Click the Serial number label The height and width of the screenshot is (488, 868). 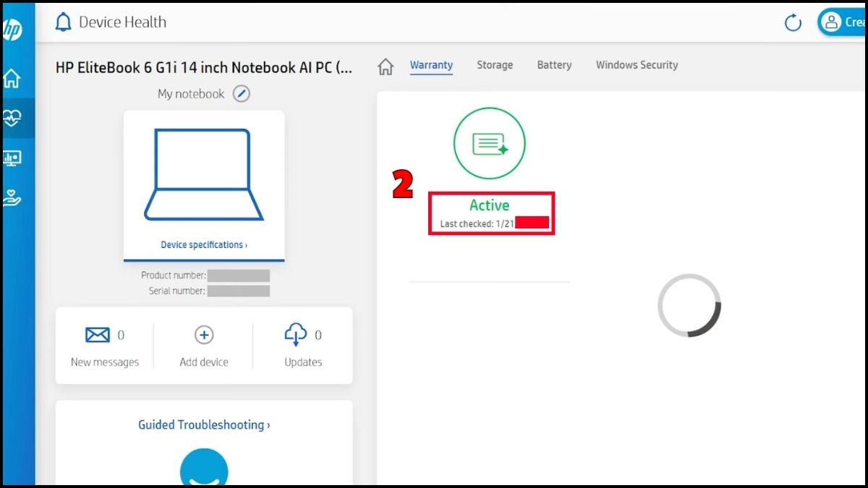click(177, 291)
